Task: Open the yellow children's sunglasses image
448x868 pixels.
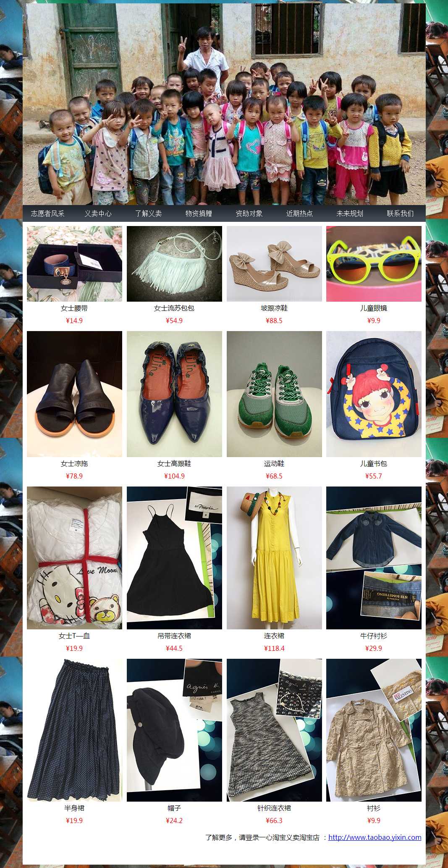Action: (374, 264)
